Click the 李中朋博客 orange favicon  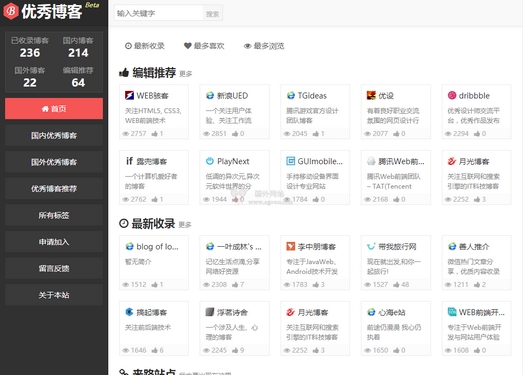click(291, 247)
